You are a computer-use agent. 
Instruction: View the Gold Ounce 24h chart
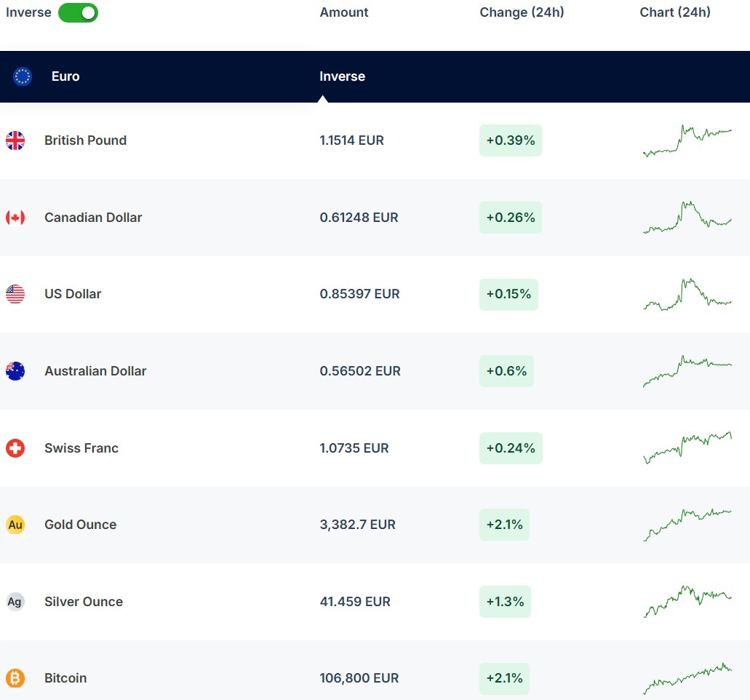tap(687, 525)
